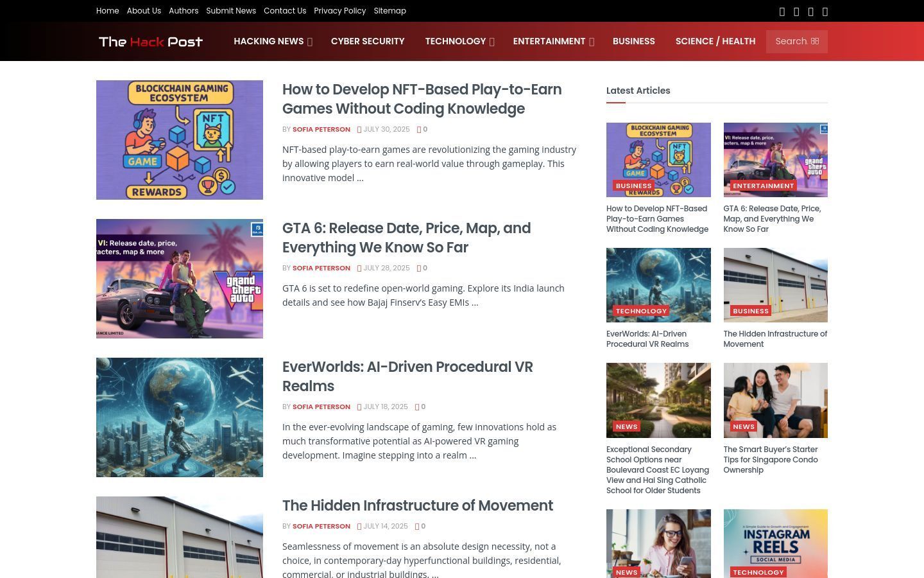924x578 pixels.
Task: Open the About Us page link
Action: pos(144,11)
